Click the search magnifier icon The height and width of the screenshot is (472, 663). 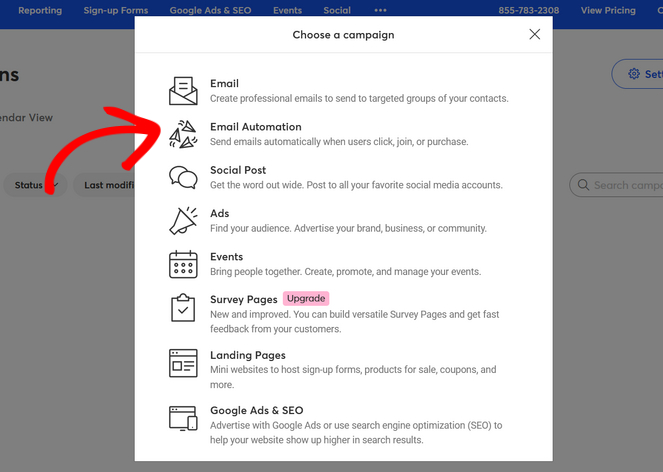tap(583, 185)
